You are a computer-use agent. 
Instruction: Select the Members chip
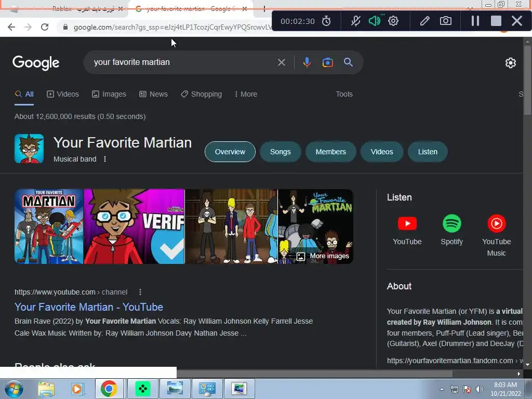pos(331,152)
